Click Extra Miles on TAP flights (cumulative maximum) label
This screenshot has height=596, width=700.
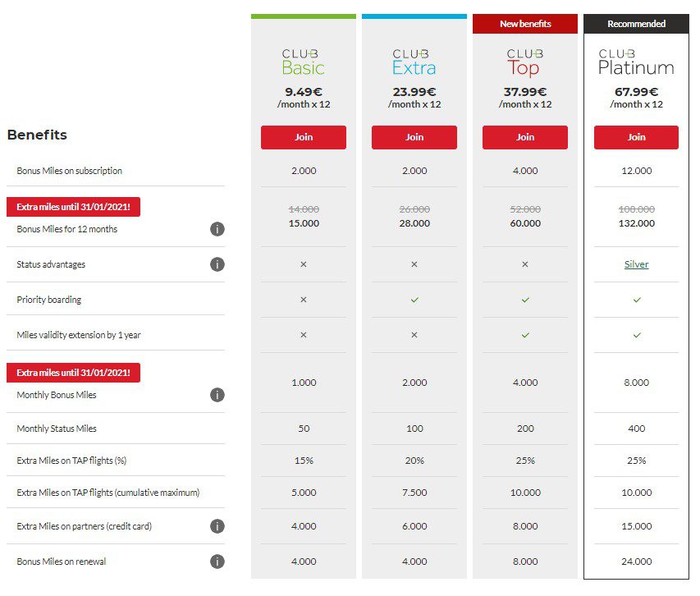point(108,493)
